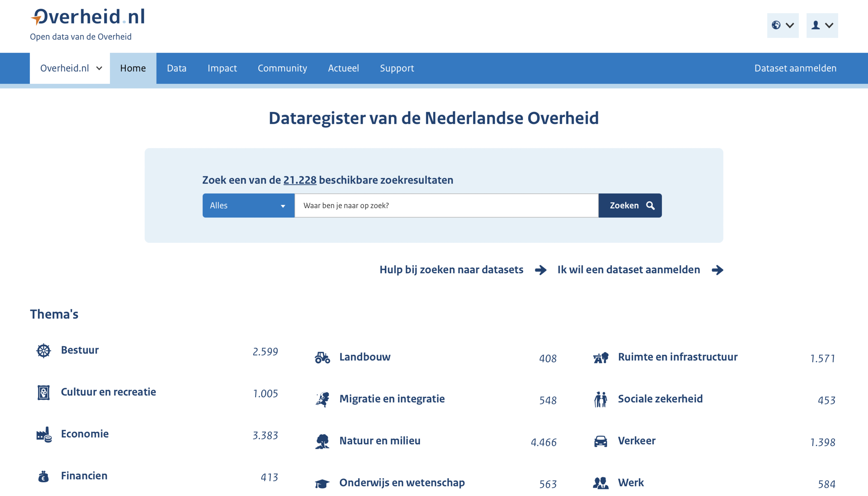
Task: Expand the Overheid.nl site menu
Action: point(70,68)
